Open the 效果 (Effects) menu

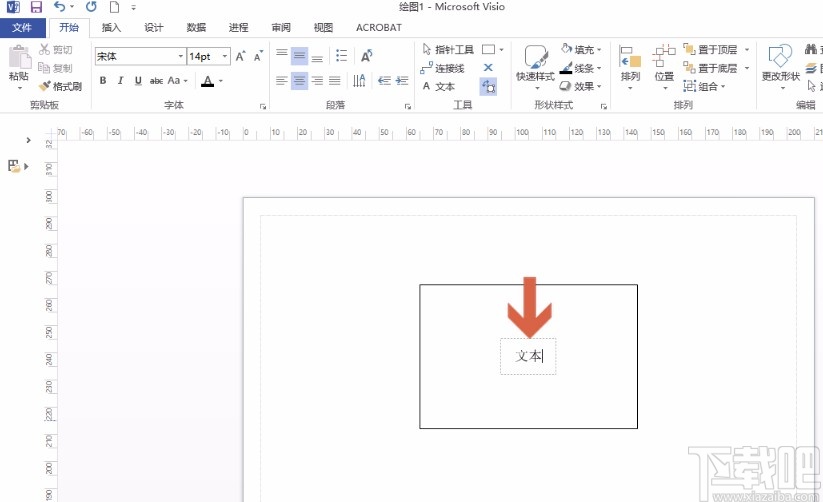(x=581, y=86)
